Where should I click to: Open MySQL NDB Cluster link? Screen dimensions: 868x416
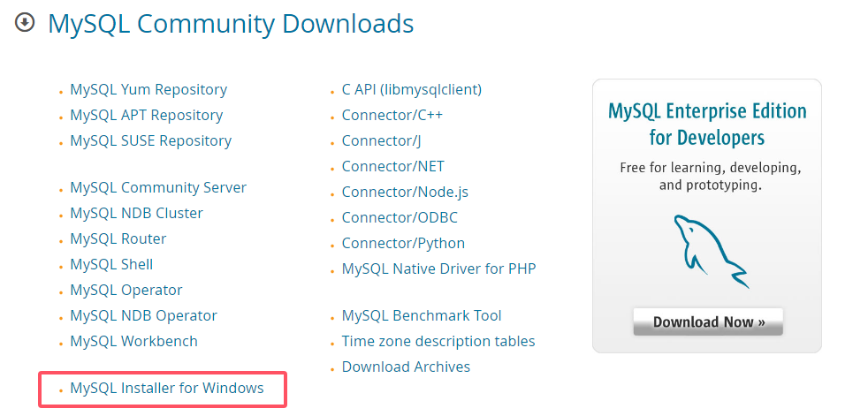tap(136, 213)
